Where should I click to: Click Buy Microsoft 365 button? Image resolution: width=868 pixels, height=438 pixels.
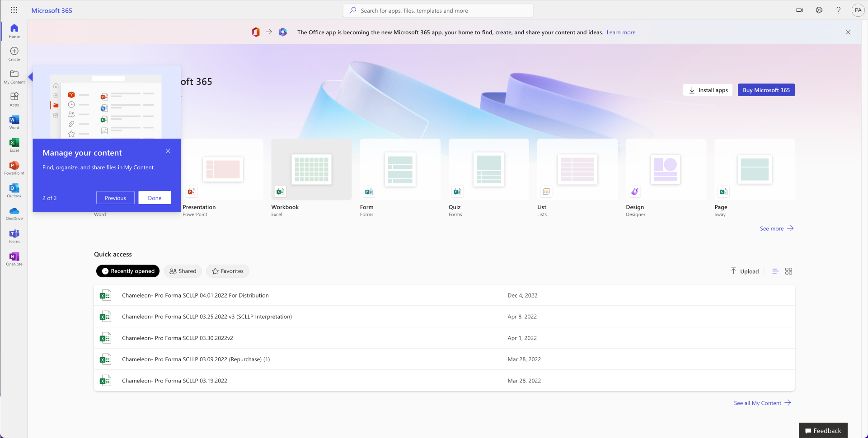tap(766, 90)
